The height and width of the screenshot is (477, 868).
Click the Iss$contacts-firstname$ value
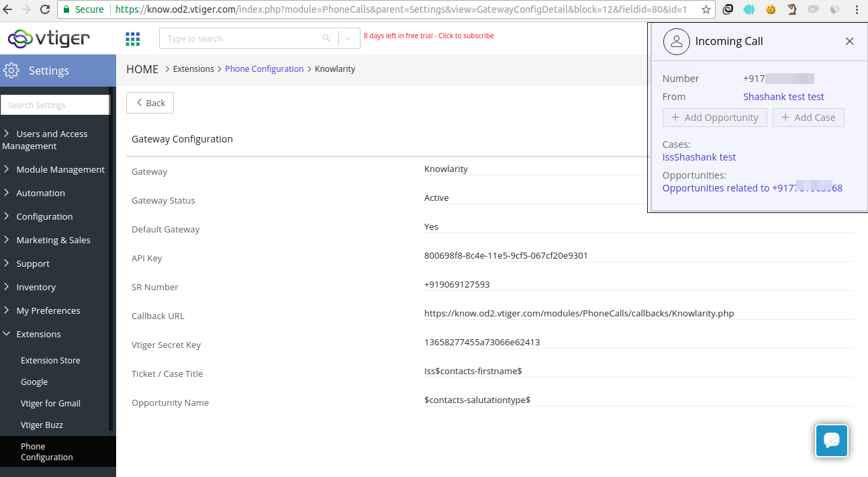pyautogui.click(x=473, y=371)
